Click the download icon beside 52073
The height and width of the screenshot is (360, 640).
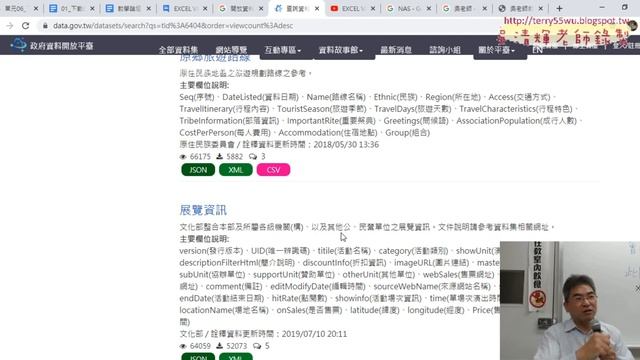[x=219, y=346]
